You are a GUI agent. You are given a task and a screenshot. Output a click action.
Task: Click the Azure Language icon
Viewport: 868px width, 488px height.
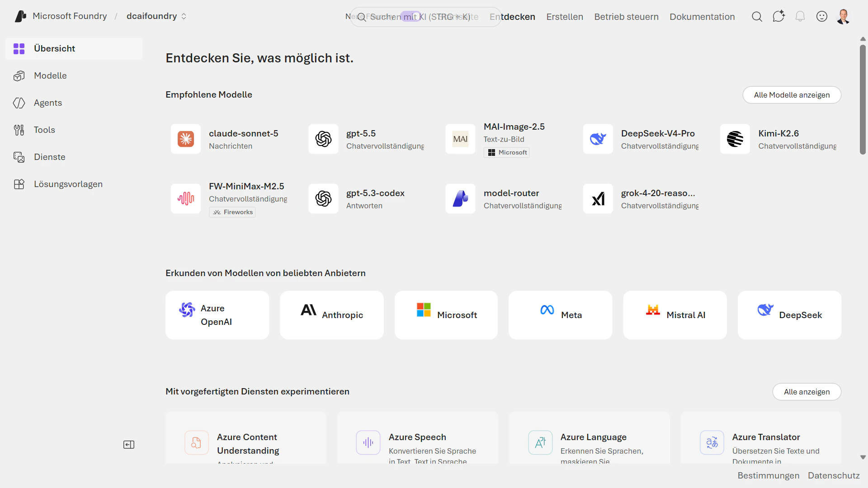[540, 443]
